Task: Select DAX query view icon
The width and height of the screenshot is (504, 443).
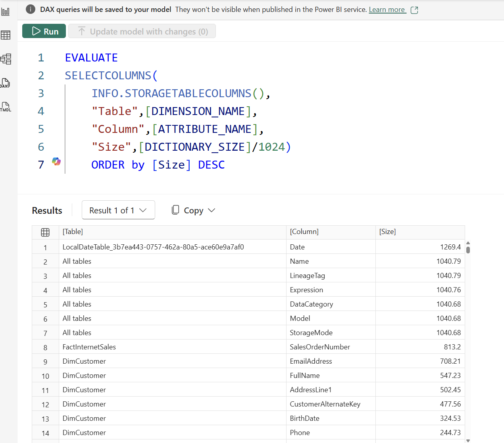Action: click(5, 83)
